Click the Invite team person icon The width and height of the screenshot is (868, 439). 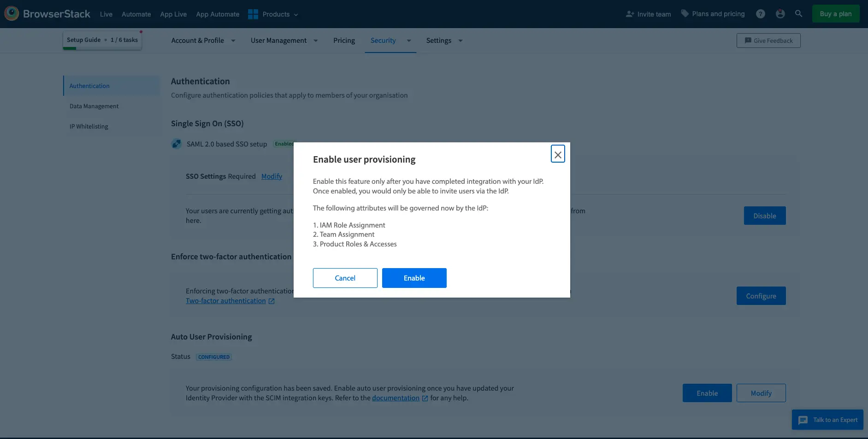tap(630, 14)
